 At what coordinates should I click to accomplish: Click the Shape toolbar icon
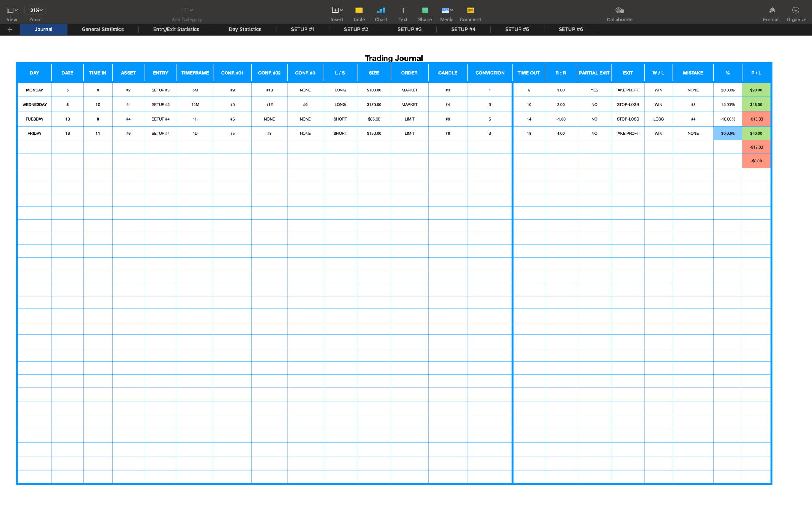pos(425,11)
